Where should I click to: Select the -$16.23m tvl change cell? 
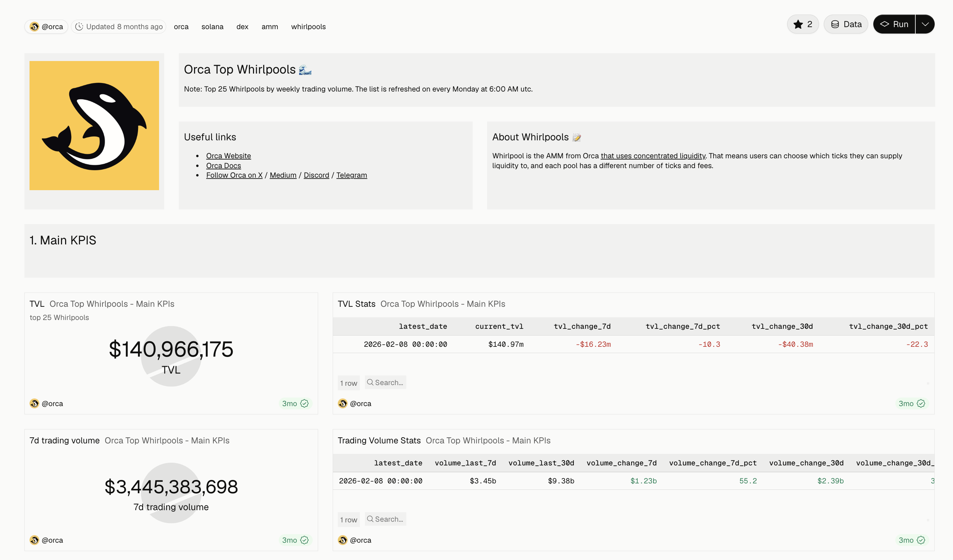pyautogui.click(x=593, y=345)
